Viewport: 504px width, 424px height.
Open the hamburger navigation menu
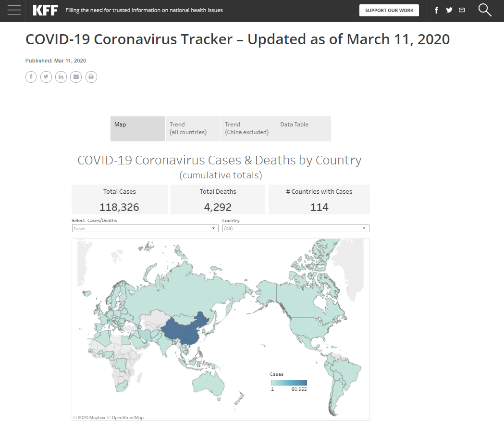click(14, 10)
